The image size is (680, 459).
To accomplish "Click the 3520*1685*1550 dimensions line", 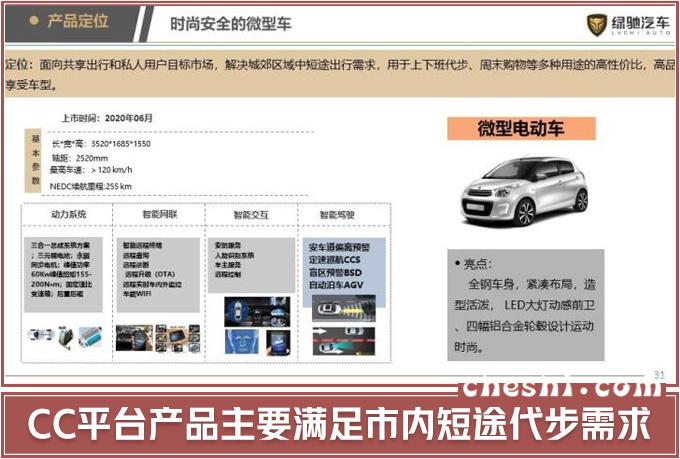I will click(101, 144).
